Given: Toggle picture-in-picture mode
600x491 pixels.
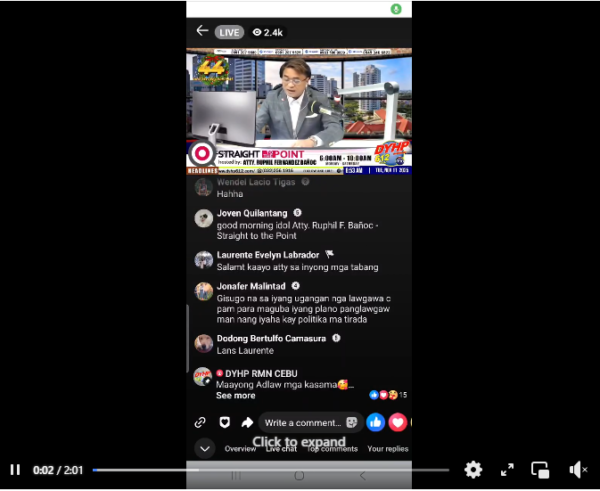Looking at the screenshot, I should pos(540,469).
